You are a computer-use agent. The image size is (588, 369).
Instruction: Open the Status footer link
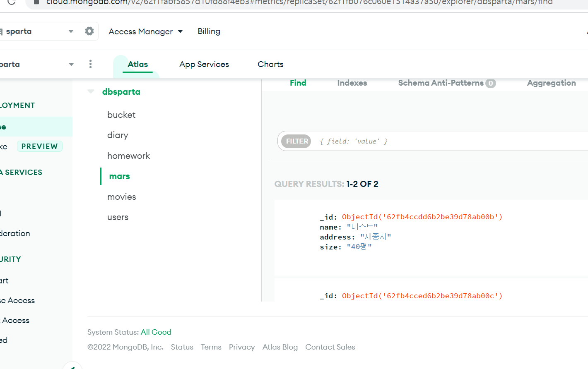point(182,347)
